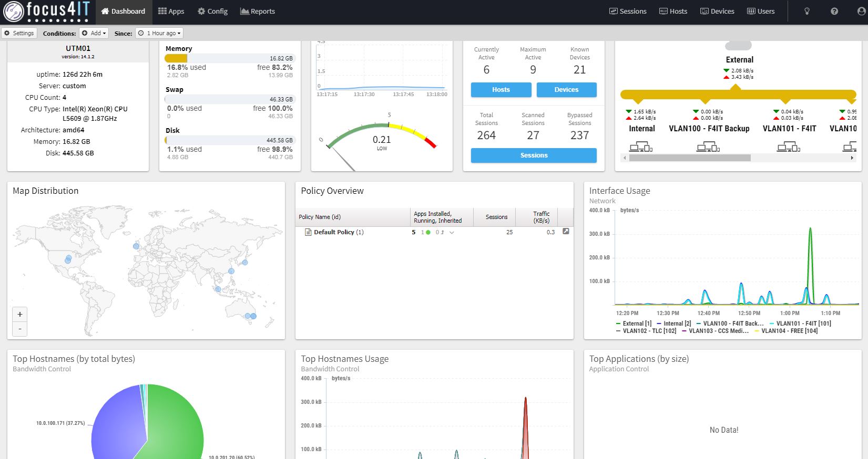Open the help question-mark icon
This screenshot has height=459, width=868.
point(834,12)
